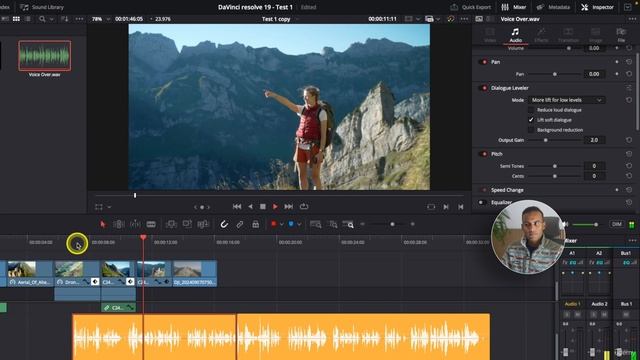Select the Dynamic Trim Mode tool
This screenshot has height=360, width=640.
[x=135, y=224]
